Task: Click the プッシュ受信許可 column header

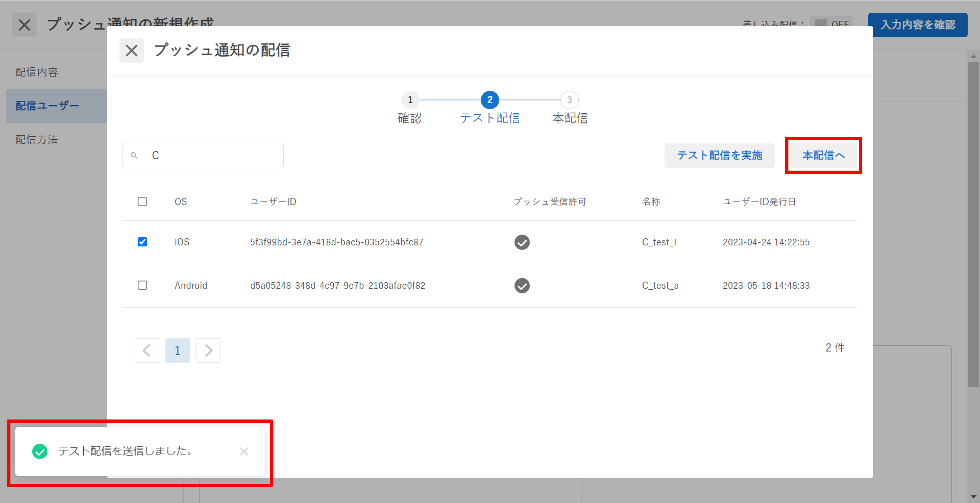Action: pos(550,202)
